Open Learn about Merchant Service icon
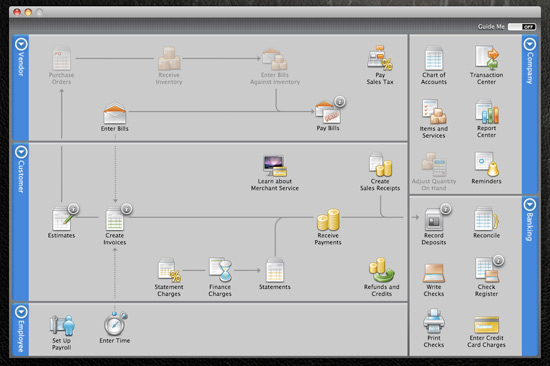 [275, 166]
